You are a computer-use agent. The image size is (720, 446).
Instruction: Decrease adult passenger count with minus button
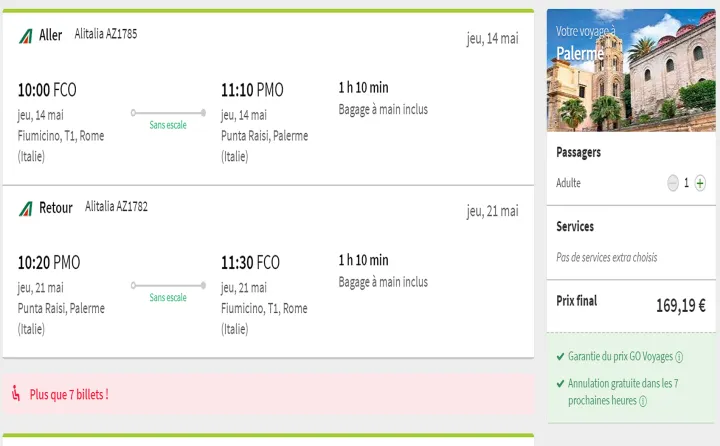[673, 183]
